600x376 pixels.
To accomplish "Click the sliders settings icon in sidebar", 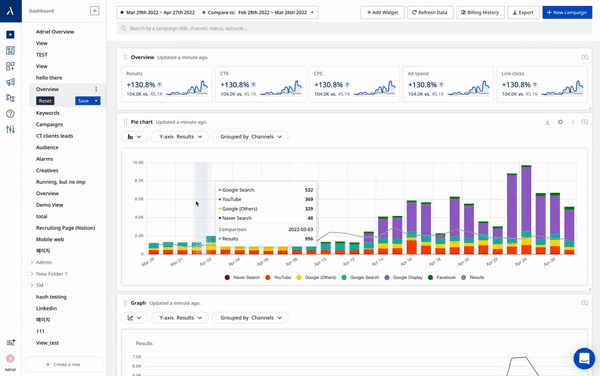I will pyautogui.click(x=10, y=129).
